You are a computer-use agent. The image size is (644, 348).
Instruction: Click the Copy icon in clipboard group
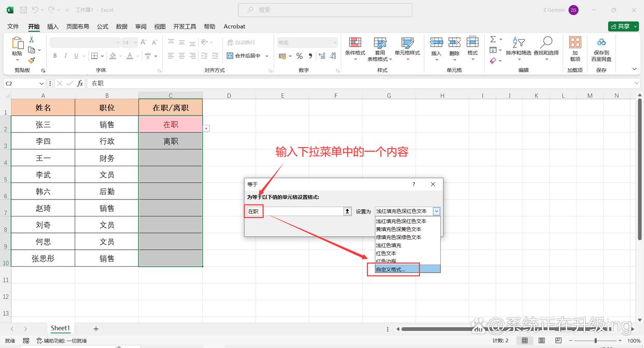click(32, 50)
